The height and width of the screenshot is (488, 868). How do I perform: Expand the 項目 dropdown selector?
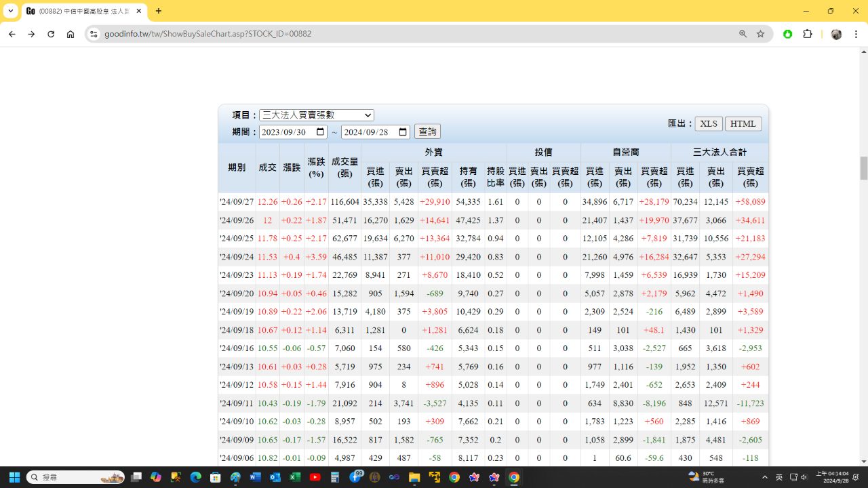click(x=317, y=115)
